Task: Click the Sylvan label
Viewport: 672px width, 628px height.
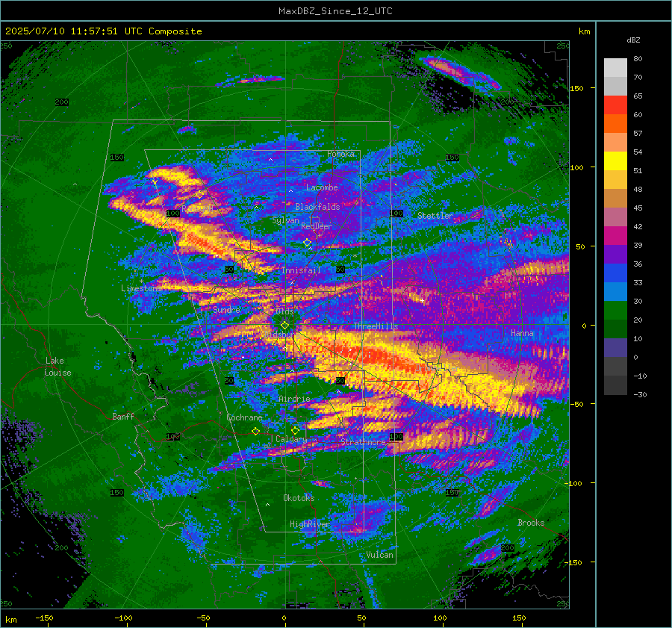Action: 285,220
